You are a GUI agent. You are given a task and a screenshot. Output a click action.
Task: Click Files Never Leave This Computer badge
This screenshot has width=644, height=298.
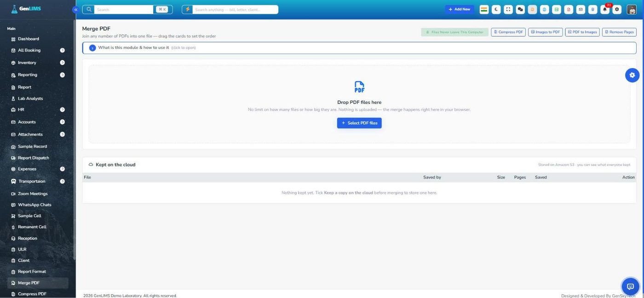point(454,32)
